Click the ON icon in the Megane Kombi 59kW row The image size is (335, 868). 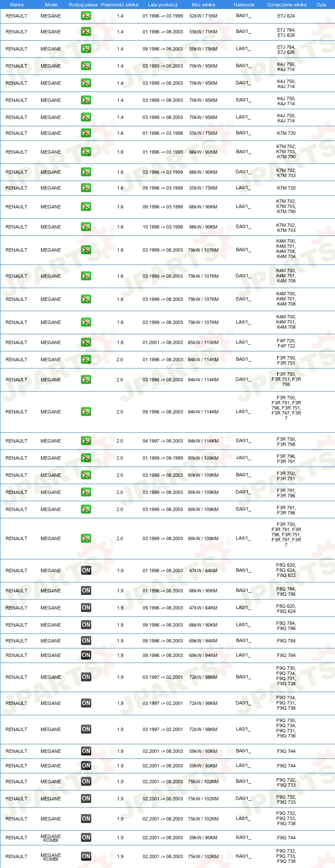[86, 838]
